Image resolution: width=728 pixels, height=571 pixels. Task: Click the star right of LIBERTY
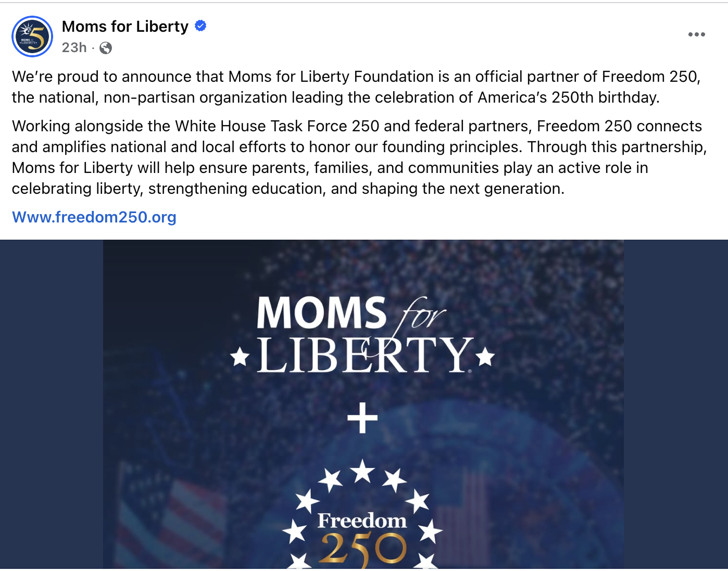point(485,357)
